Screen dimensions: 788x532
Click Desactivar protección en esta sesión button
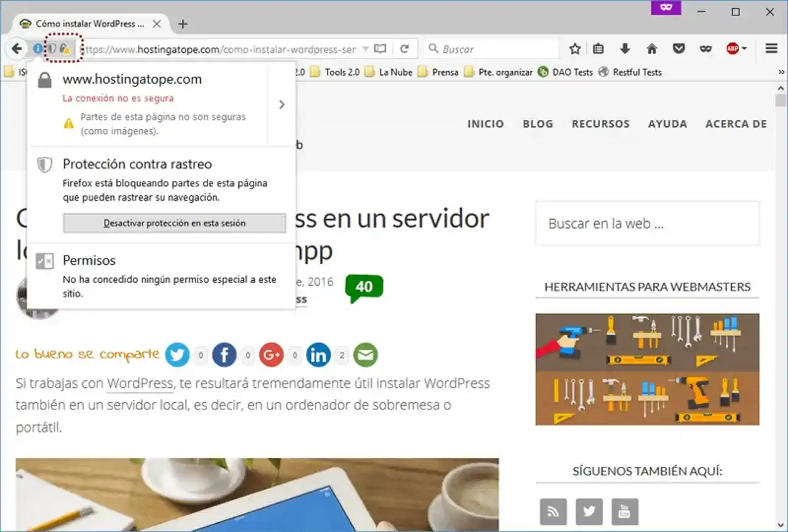coord(174,223)
